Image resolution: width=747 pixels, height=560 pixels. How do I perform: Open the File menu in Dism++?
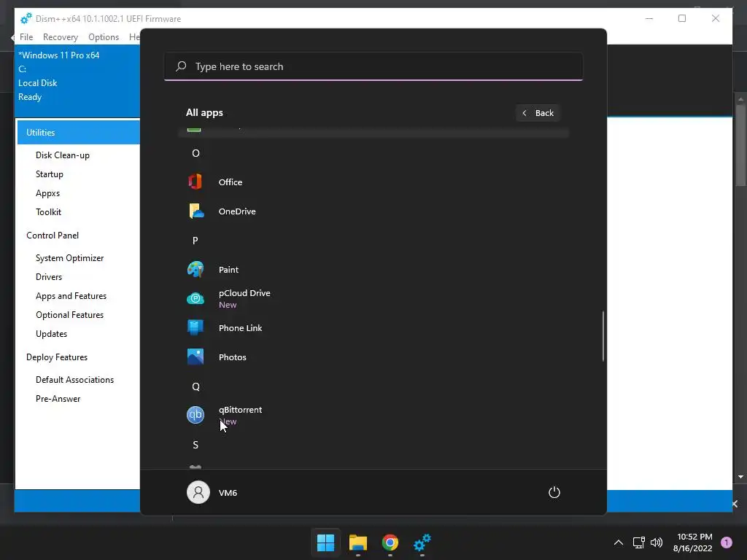(26, 37)
